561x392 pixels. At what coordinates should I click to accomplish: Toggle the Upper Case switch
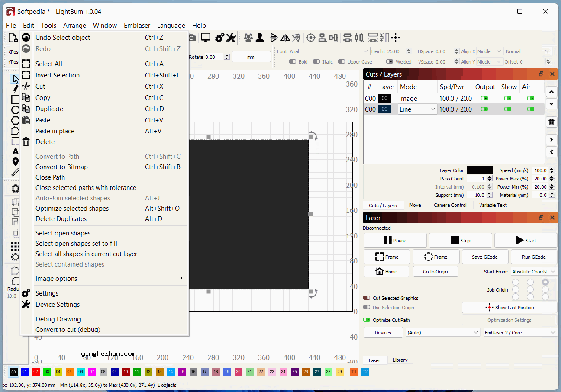click(x=342, y=62)
